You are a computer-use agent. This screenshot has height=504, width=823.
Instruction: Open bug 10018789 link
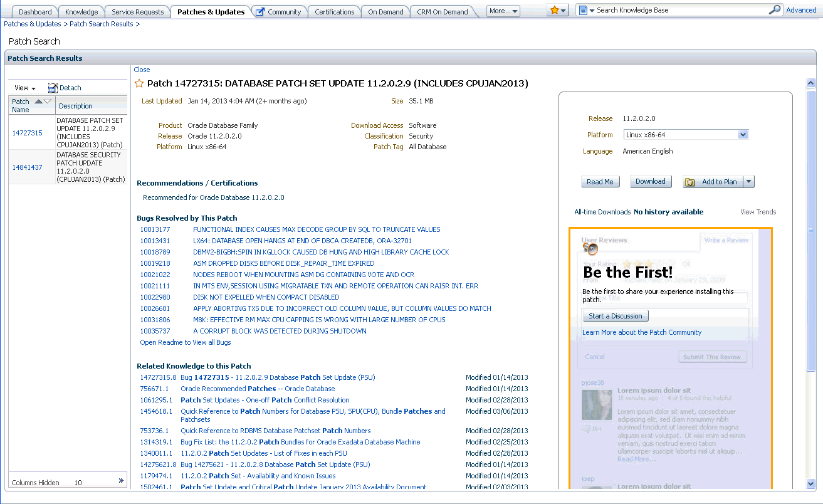[x=155, y=252]
